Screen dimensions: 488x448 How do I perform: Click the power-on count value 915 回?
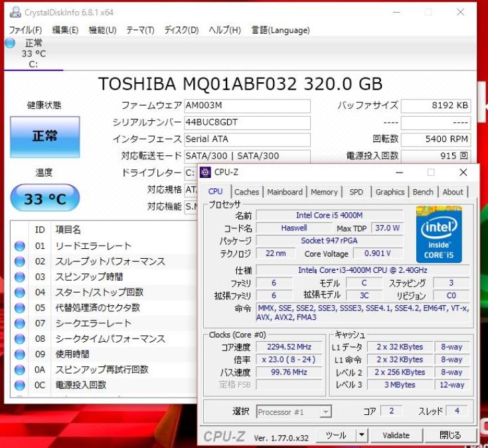click(436, 156)
